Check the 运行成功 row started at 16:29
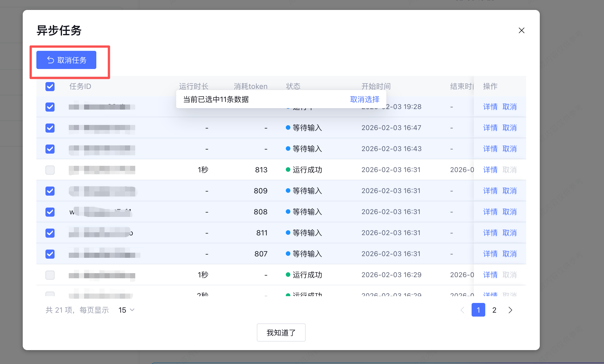 (x=50, y=275)
